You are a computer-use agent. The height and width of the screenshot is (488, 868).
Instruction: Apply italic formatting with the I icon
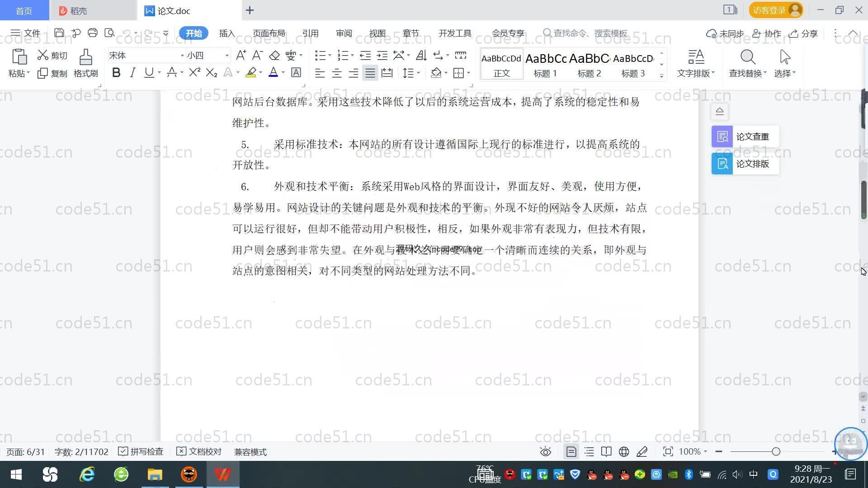point(132,73)
